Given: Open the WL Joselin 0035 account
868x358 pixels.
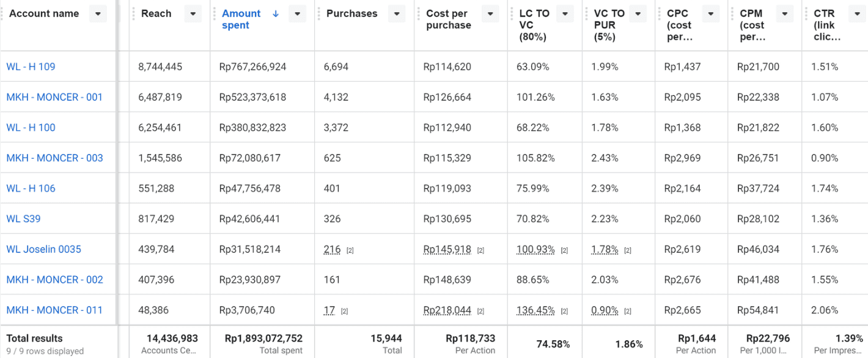Looking at the screenshot, I should click(x=43, y=249).
